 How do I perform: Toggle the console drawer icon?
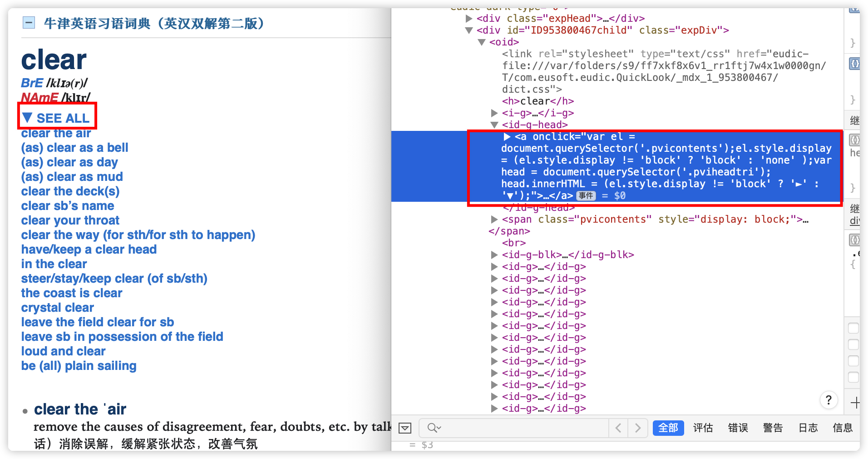tap(404, 428)
